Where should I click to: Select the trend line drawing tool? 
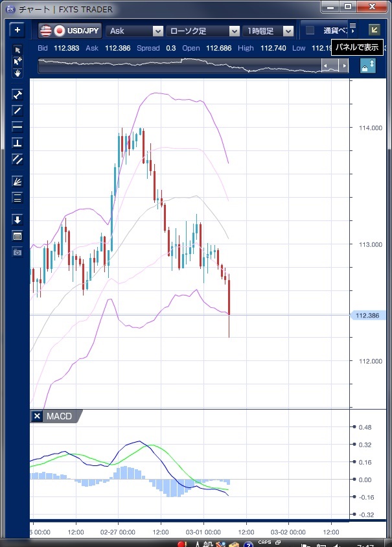tap(17, 110)
